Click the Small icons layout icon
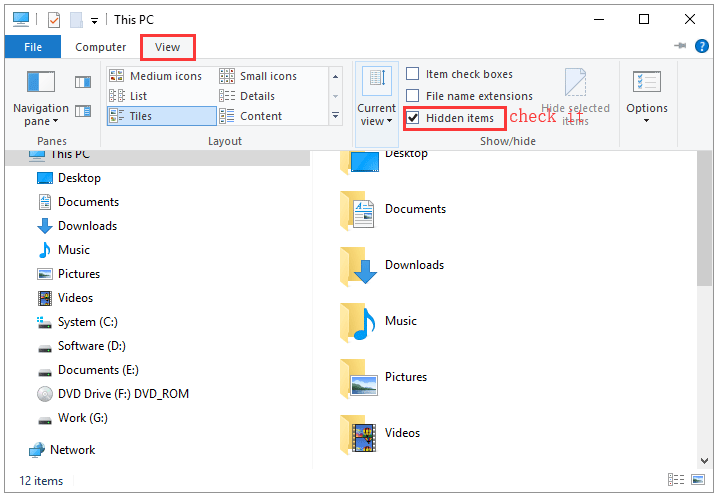Screen dimensions: 718x496 point(227,76)
